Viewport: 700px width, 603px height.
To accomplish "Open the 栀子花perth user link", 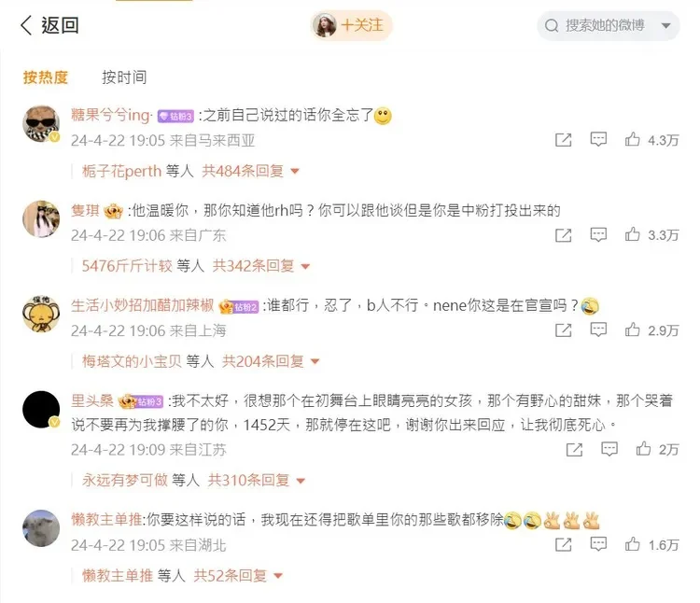I will click(x=121, y=171).
